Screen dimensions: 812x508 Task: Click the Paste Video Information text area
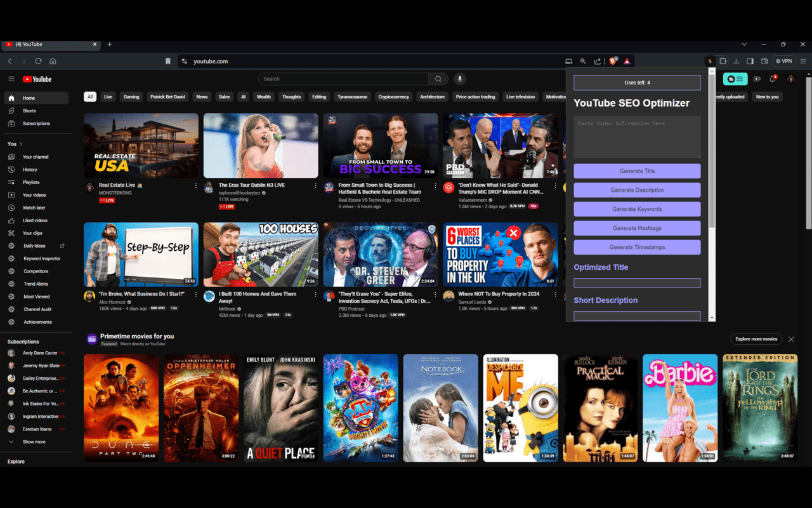coord(637,137)
